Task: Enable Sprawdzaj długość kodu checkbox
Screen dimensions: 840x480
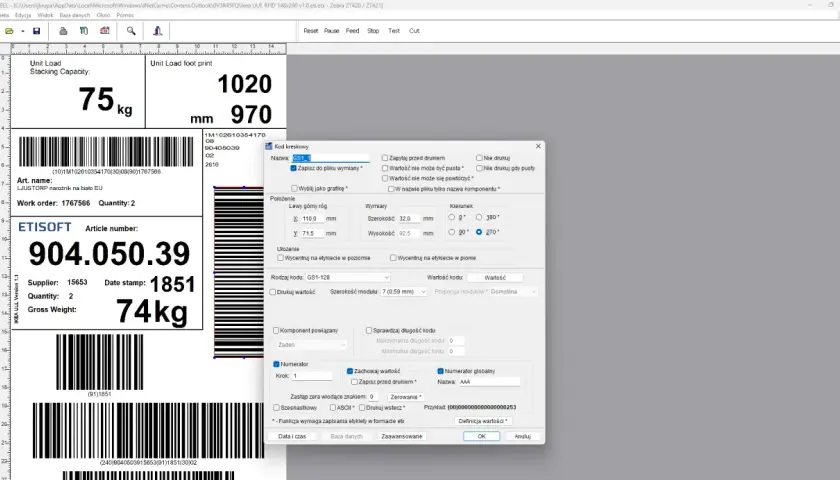Action: (369, 331)
